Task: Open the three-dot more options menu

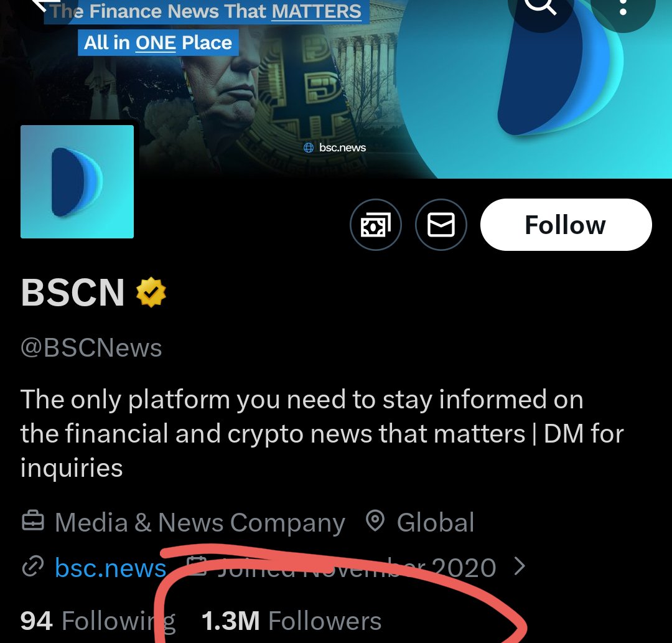Action: click(622, 6)
